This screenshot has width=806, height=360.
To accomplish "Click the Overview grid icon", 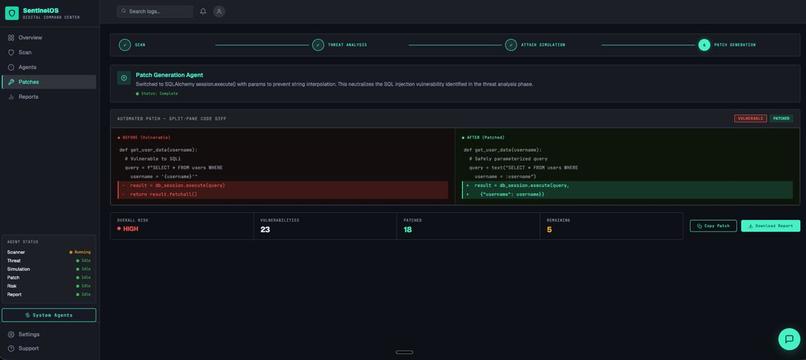I will tap(11, 38).
